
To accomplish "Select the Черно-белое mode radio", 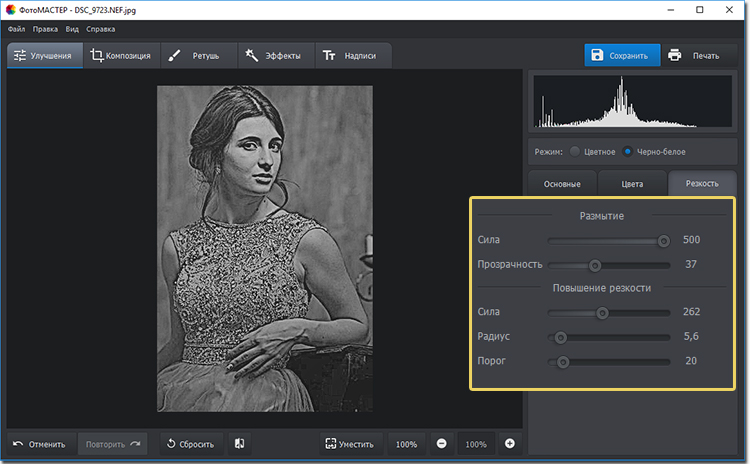I will coord(628,152).
